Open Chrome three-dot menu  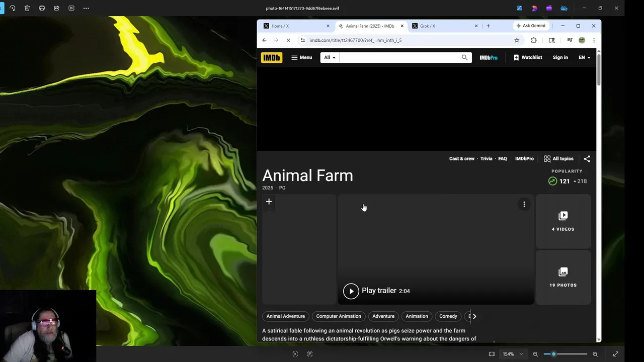(594, 40)
